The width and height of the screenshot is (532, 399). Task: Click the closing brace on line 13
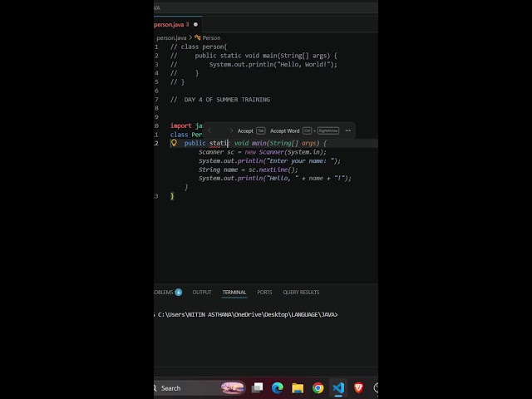coord(172,196)
